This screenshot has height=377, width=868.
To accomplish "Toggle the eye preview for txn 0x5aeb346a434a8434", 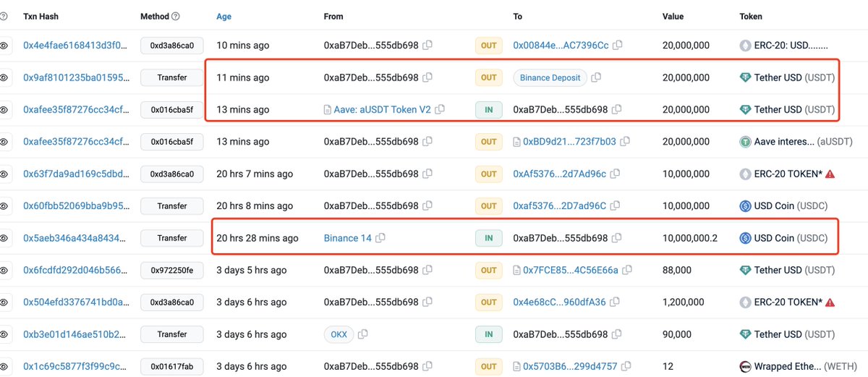I will tap(4, 238).
